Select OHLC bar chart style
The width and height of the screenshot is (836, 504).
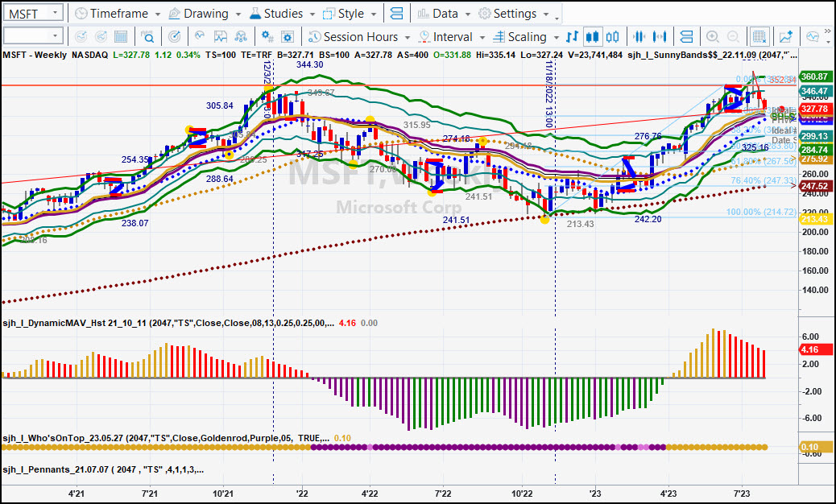tap(572, 37)
